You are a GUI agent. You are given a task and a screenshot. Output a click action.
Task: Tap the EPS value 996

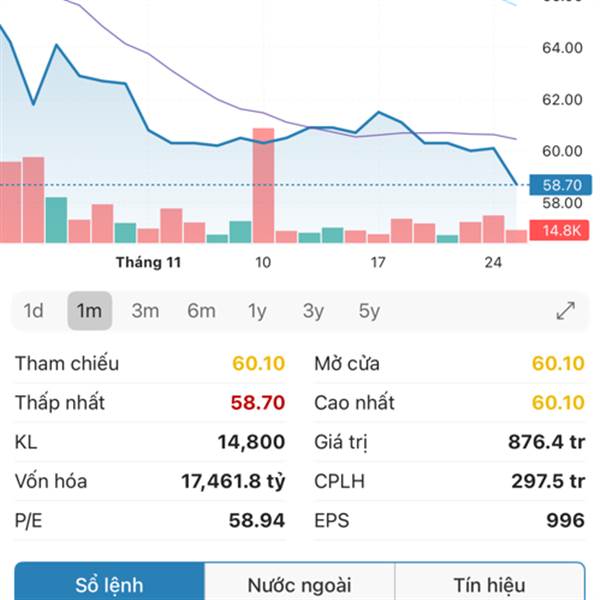pyautogui.click(x=565, y=520)
